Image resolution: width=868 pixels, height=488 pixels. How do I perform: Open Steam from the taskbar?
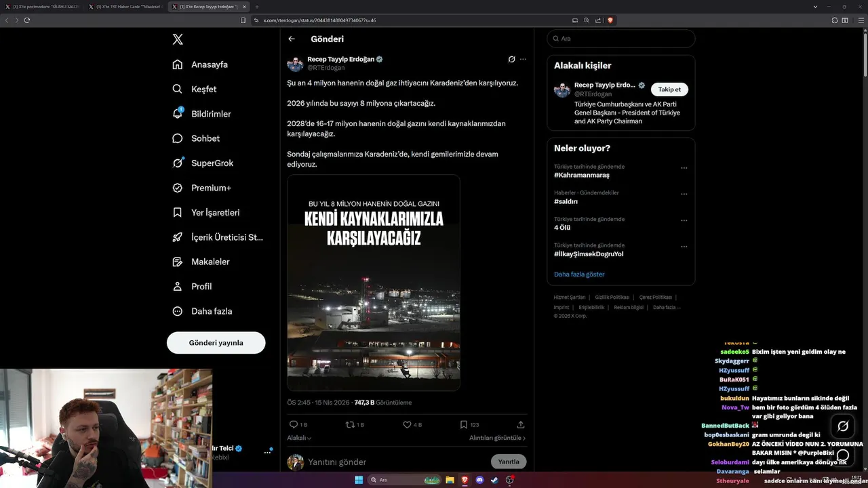coord(494,480)
